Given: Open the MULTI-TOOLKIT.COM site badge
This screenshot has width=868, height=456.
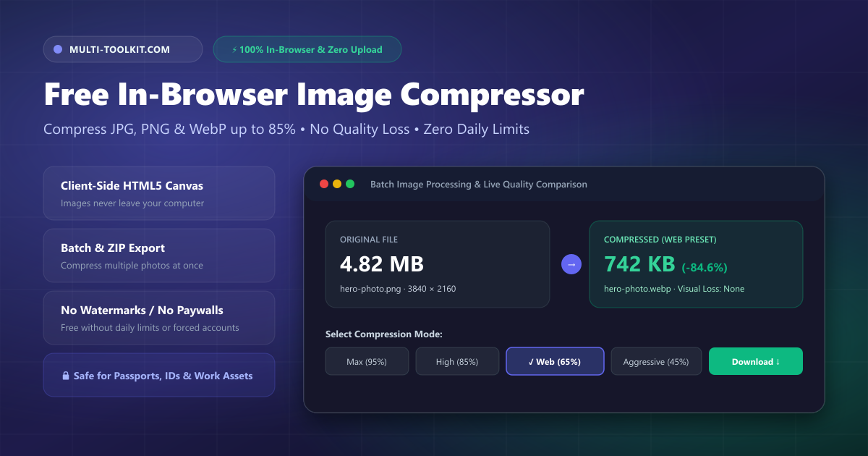Looking at the screenshot, I should tap(123, 49).
